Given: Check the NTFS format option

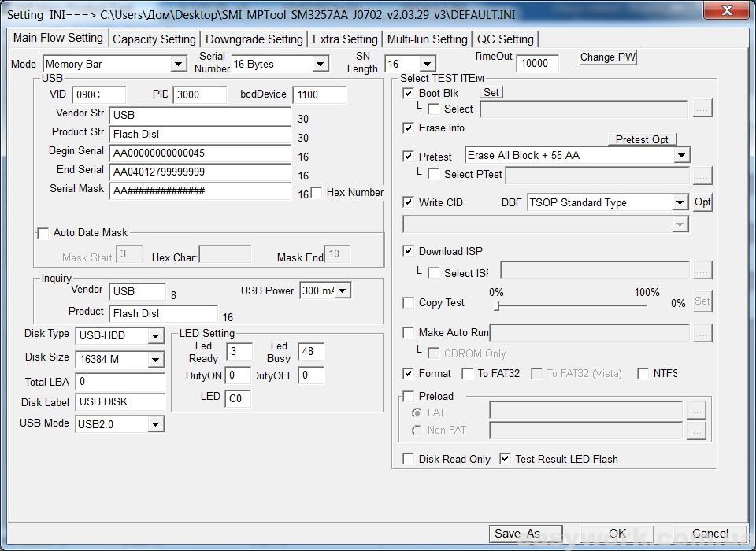Looking at the screenshot, I should point(643,374).
